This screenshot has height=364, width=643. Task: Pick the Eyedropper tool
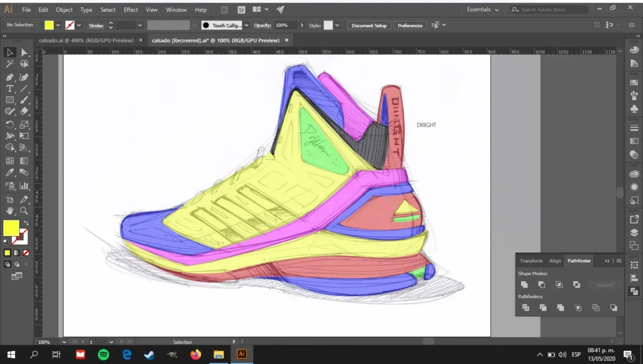click(x=10, y=172)
